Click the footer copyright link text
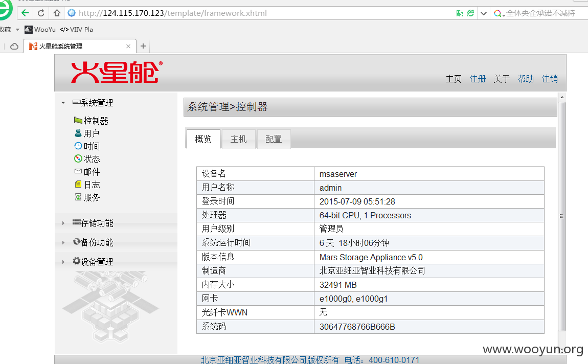This screenshot has width=588, height=364. coord(310,360)
